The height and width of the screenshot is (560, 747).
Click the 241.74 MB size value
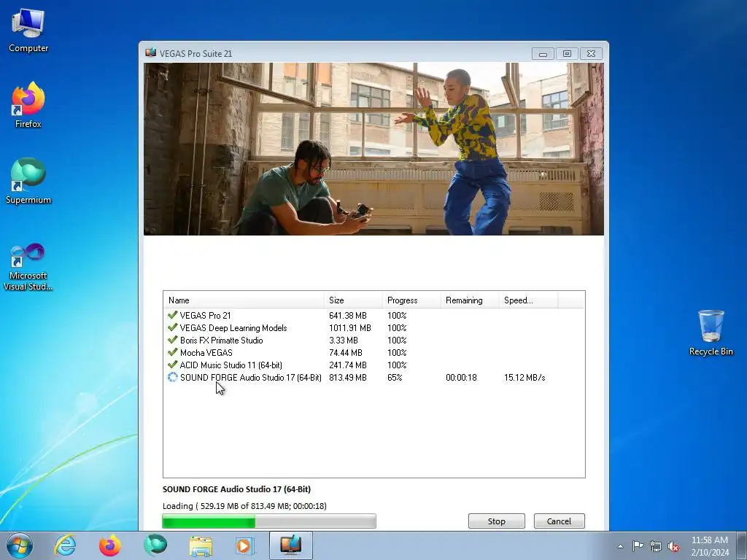click(x=348, y=365)
